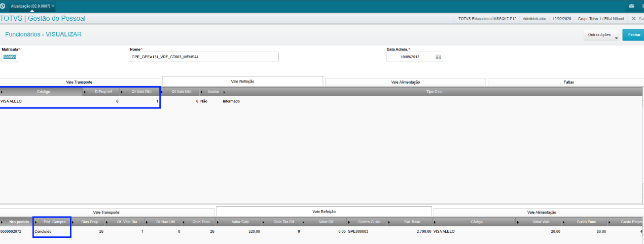Click the Data Admis. date field
The image size is (644, 244).
[410, 57]
